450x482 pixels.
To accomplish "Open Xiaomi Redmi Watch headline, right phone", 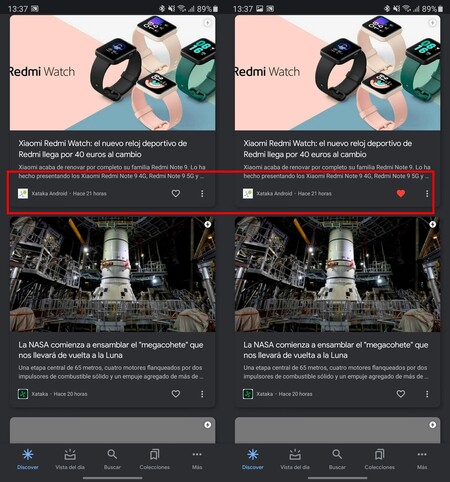I will point(328,149).
